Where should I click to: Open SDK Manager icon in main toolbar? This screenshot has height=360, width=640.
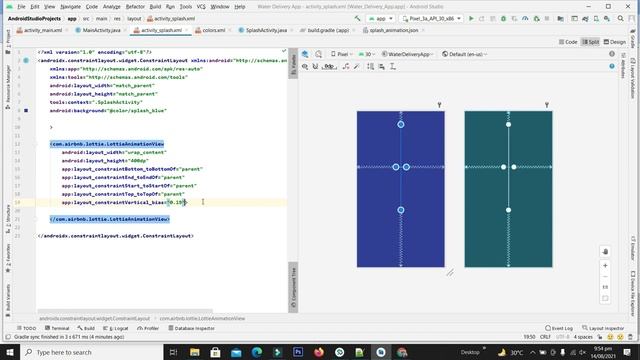[607, 18]
